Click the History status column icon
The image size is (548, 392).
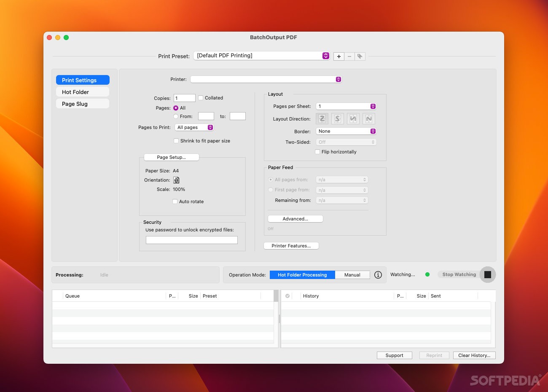coord(287,296)
